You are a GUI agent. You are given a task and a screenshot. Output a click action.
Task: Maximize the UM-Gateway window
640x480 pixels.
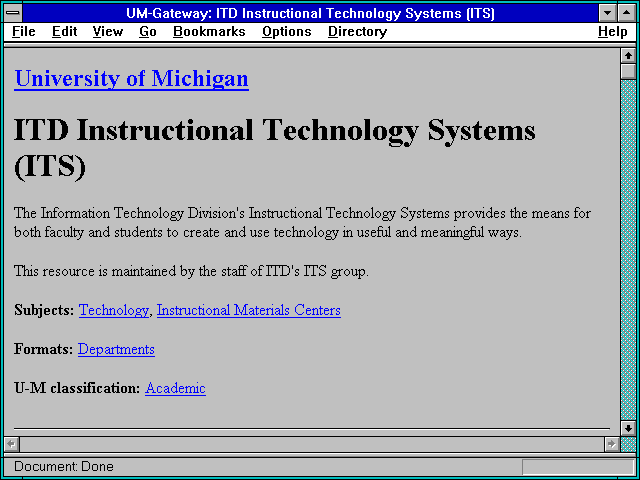click(x=627, y=13)
